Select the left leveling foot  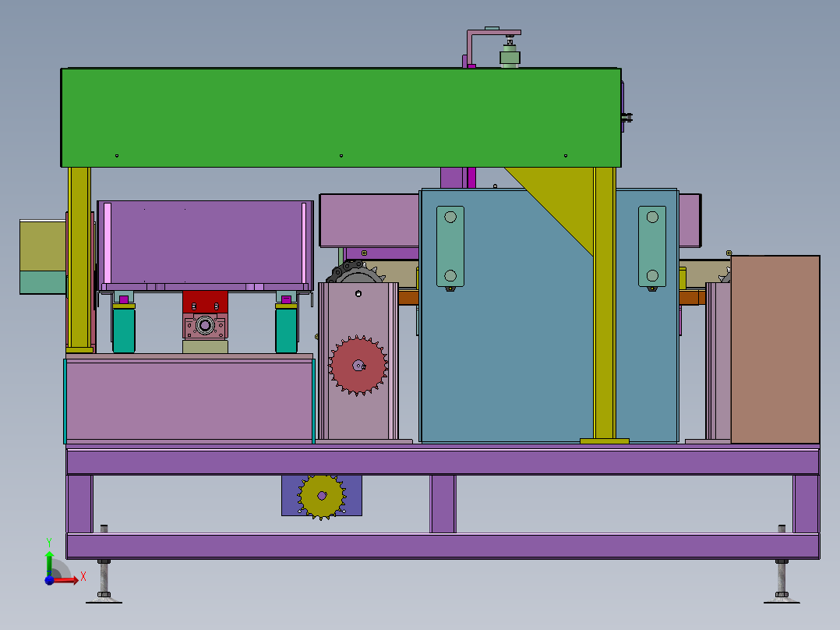tap(104, 582)
